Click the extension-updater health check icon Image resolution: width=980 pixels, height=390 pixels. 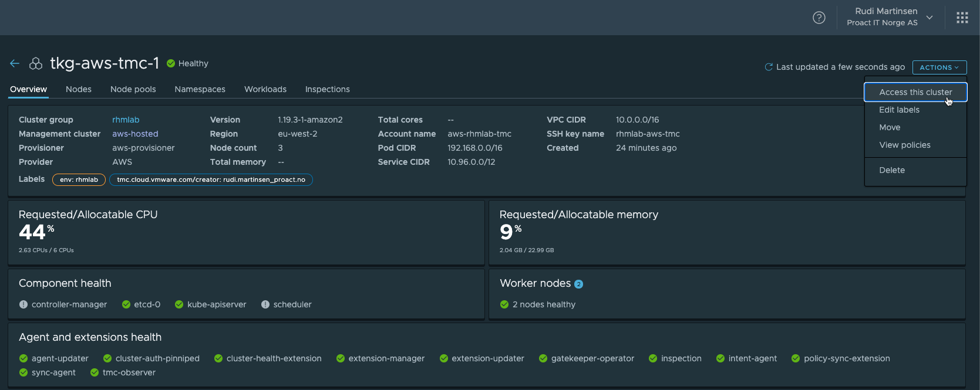(444, 358)
